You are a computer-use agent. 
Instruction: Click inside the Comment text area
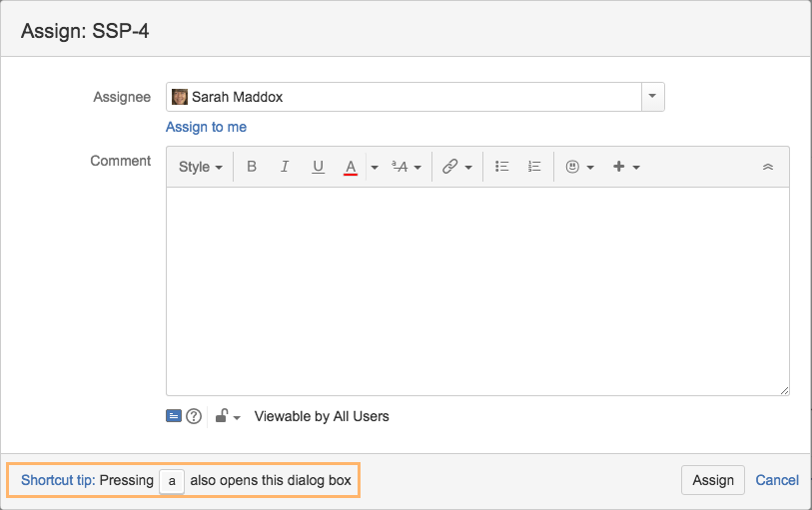477,290
